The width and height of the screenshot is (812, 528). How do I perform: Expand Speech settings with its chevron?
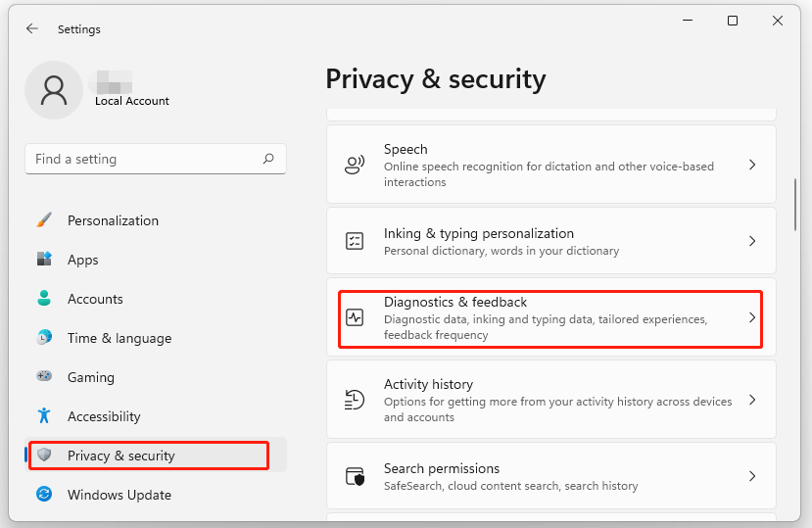752,166
